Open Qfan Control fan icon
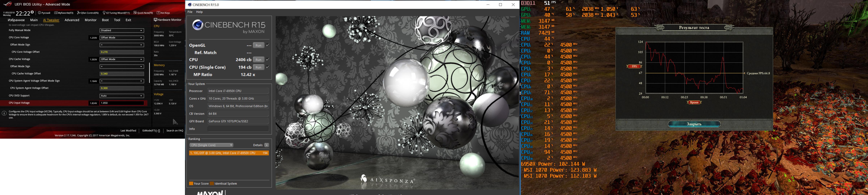The height and width of the screenshot is (195, 868). pyautogui.click(x=78, y=13)
